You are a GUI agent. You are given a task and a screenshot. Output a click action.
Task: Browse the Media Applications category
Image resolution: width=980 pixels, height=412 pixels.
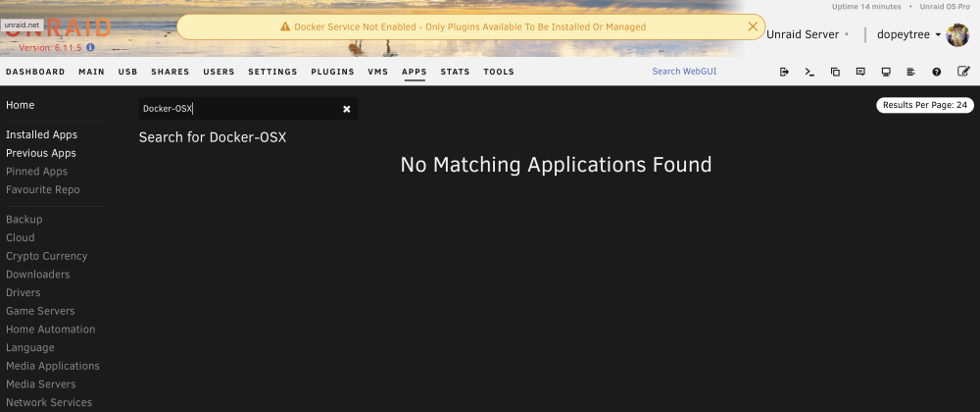53,366
